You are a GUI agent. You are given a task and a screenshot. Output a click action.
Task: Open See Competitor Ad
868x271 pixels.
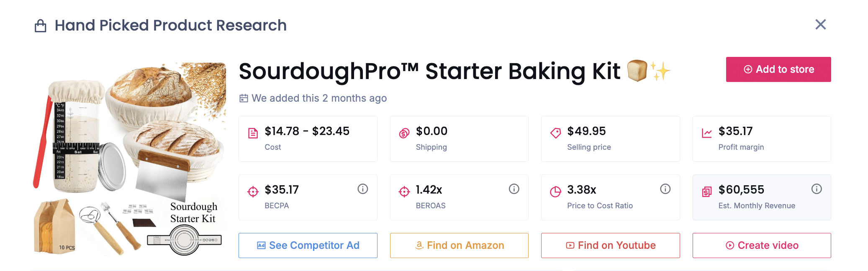pos(308,245)
